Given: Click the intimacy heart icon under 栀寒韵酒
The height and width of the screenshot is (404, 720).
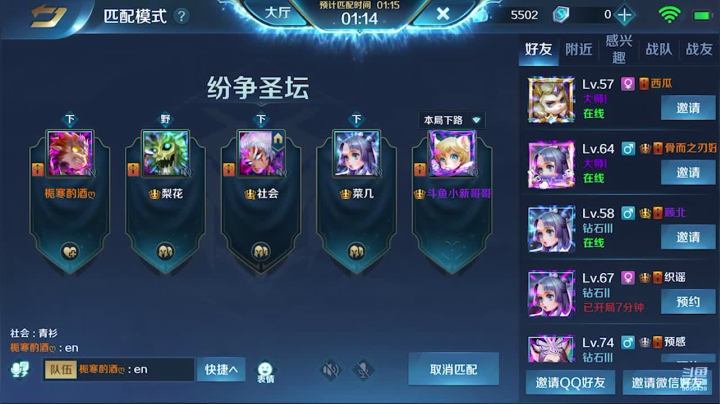Looking at the screenshot, I should (70, 251).
